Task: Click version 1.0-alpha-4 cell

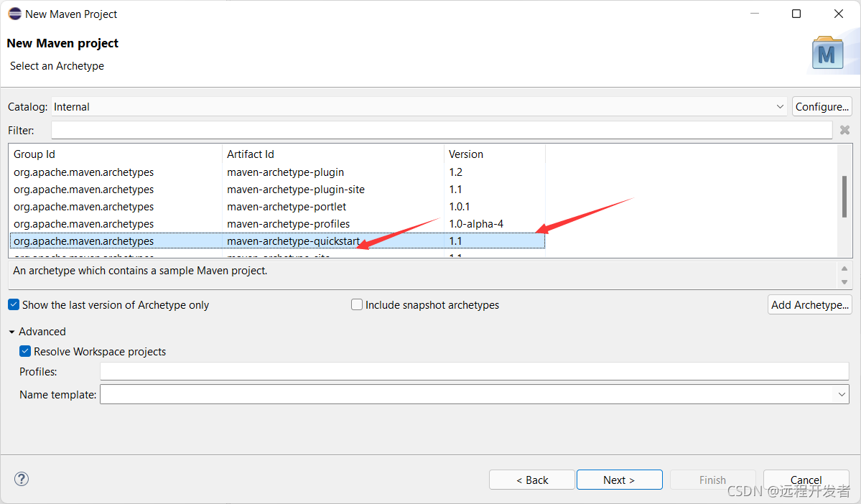Action: pos(476,224)
